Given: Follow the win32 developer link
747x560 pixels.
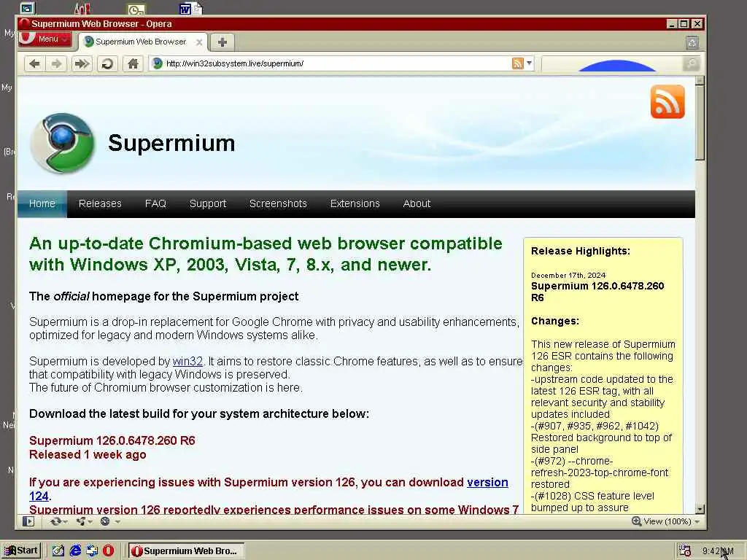Looking at the screenshot, I should pyautogui.click(x=187, y=362).
